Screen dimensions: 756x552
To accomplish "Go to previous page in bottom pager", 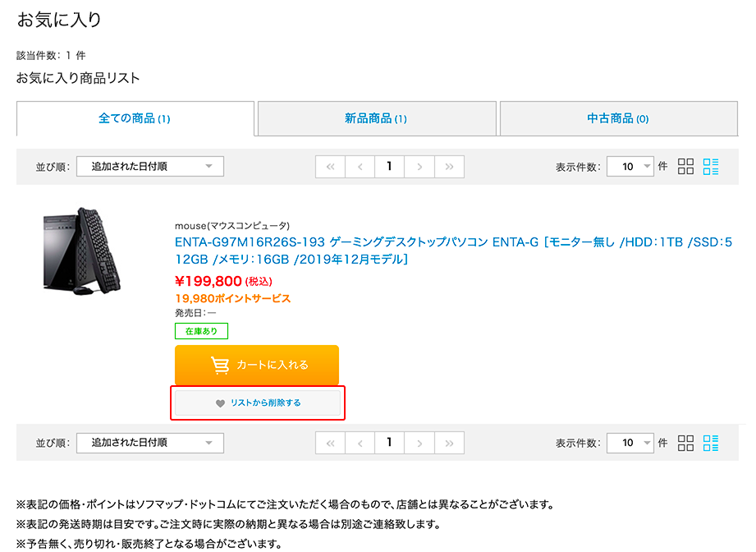I will [360, 443].
